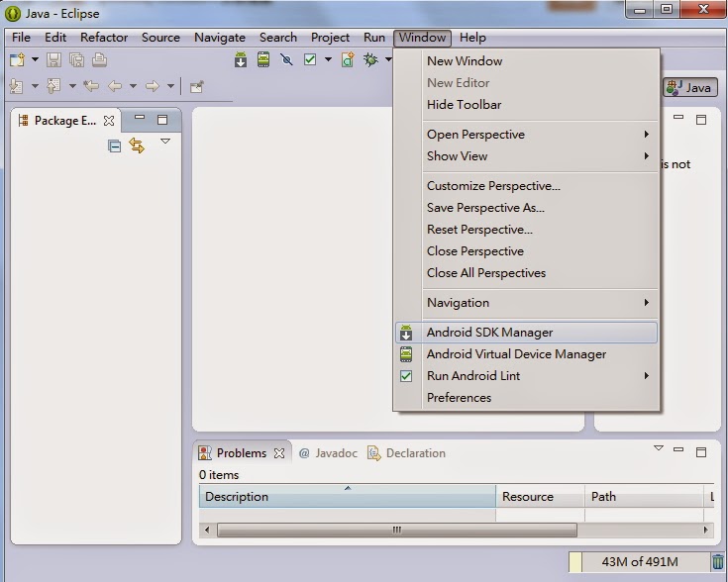Expand the Open Perspective submenu

click(x=527, y=135)
